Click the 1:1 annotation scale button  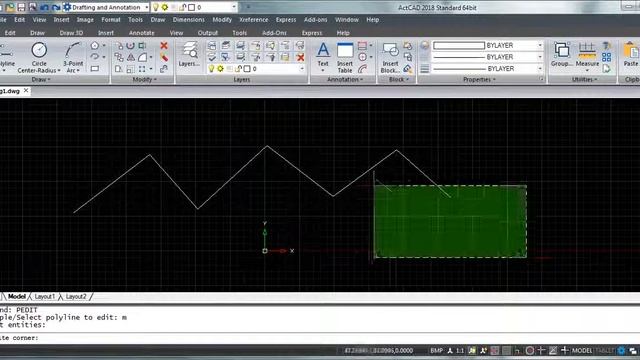point(460,350)
